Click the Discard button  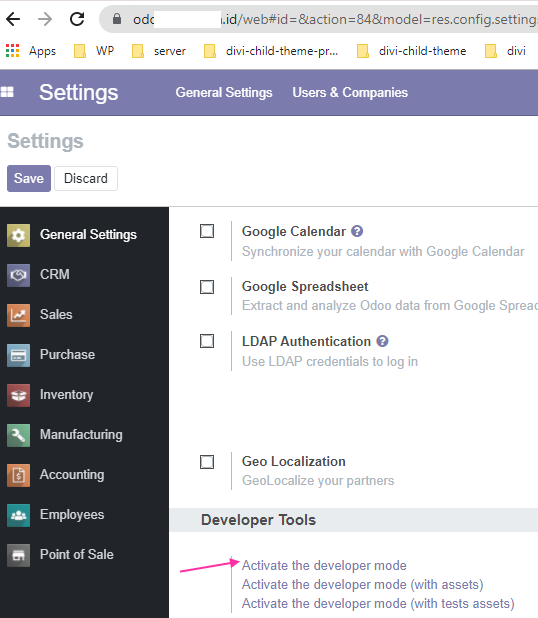86,179
